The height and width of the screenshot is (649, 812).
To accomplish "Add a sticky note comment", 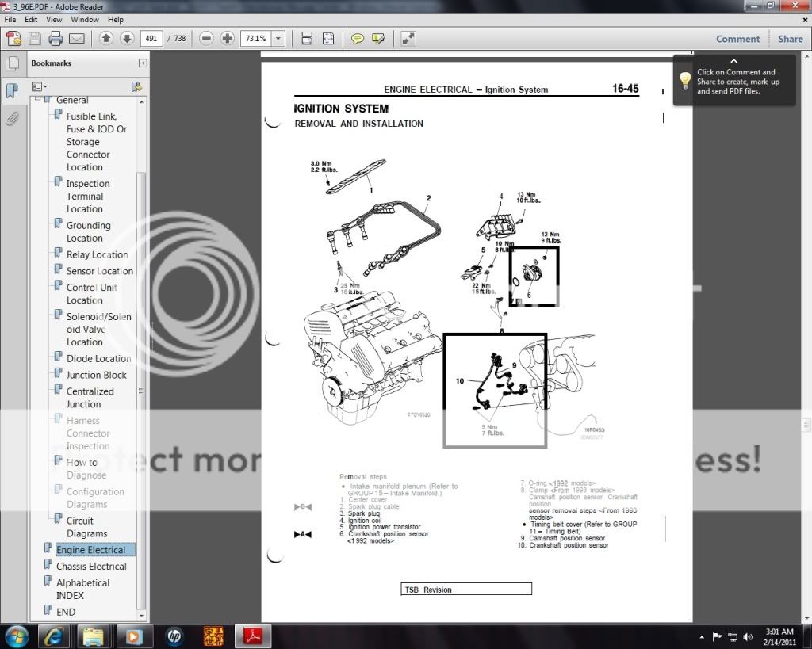I will (358, 38).
